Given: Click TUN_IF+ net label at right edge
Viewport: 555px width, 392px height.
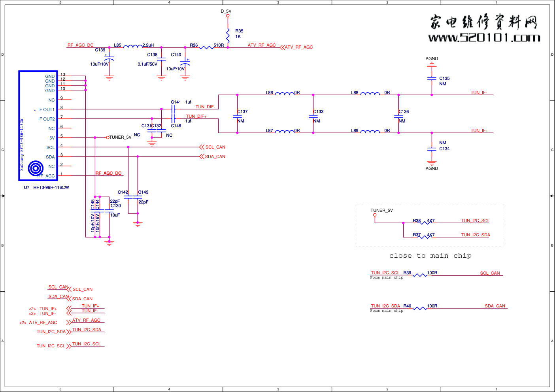Looking at the screenshot, I should (479, 130).
